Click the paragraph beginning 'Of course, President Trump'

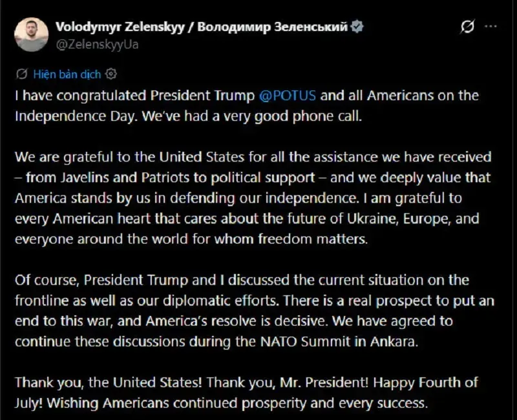click(255, 311)
